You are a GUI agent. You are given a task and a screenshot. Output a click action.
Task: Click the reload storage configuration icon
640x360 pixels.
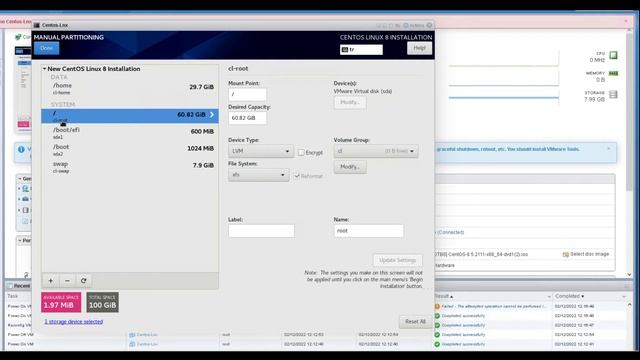[x=84, y=281]
